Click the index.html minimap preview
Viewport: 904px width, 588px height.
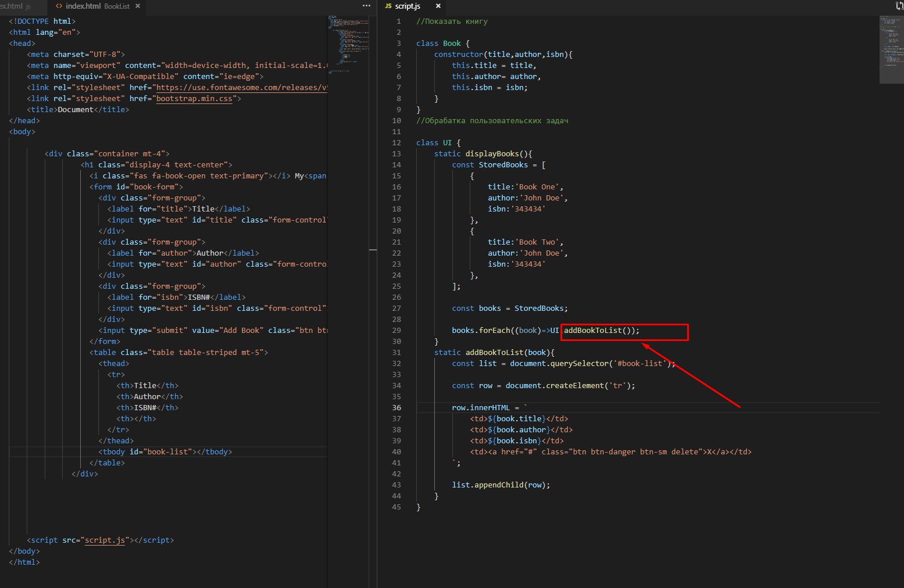(348, 44)
